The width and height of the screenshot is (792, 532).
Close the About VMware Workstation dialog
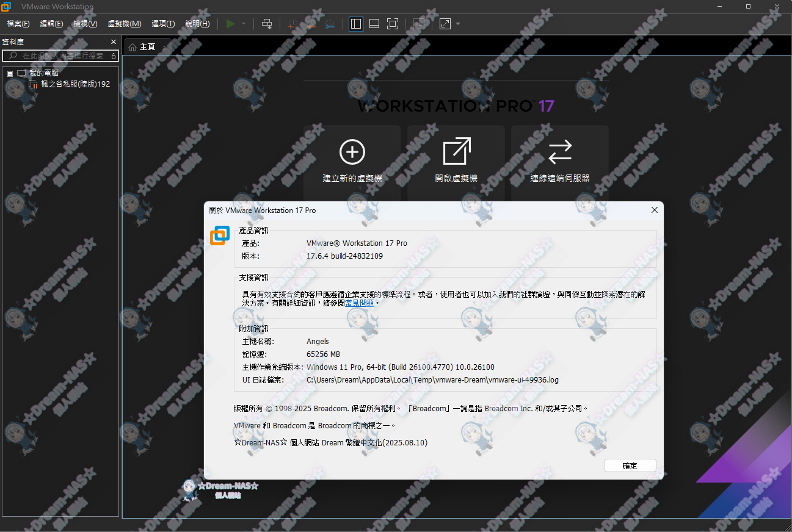click(x=655, y=210)
